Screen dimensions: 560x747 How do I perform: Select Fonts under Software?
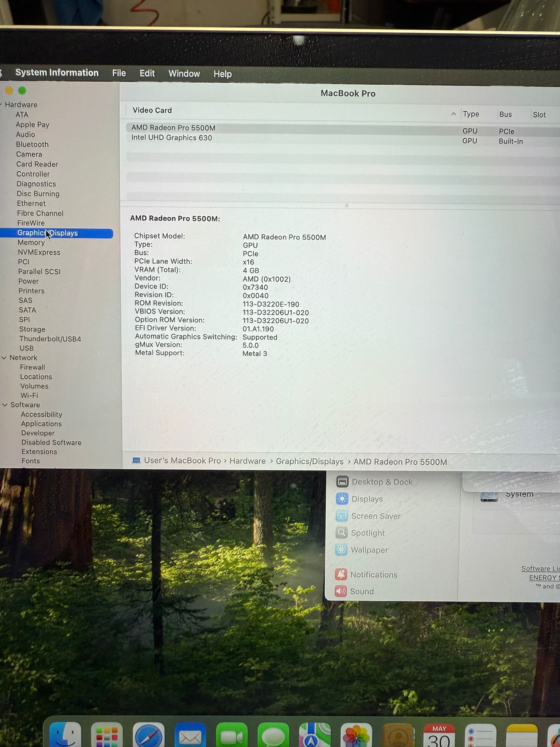31,461
